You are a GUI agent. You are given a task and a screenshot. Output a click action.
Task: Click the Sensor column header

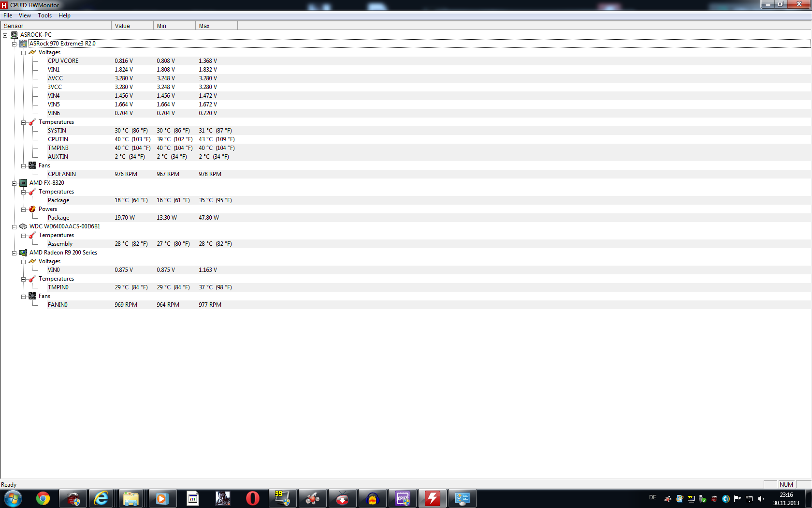click(56, 26)
